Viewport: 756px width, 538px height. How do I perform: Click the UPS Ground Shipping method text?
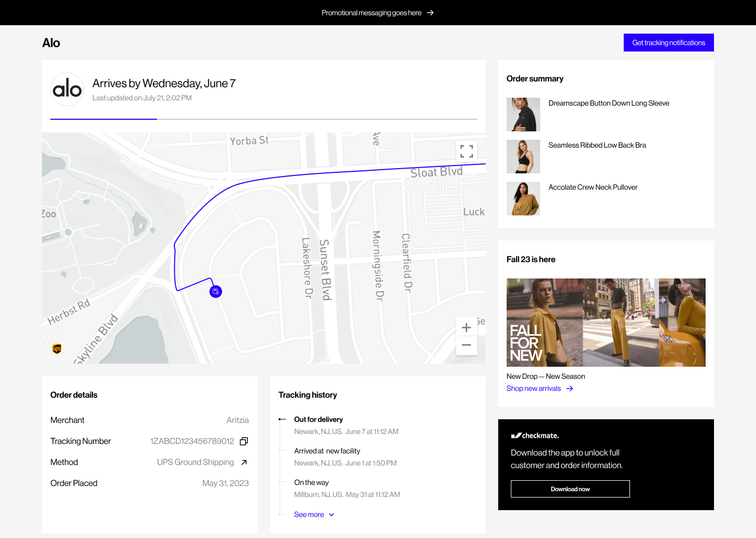195,462
